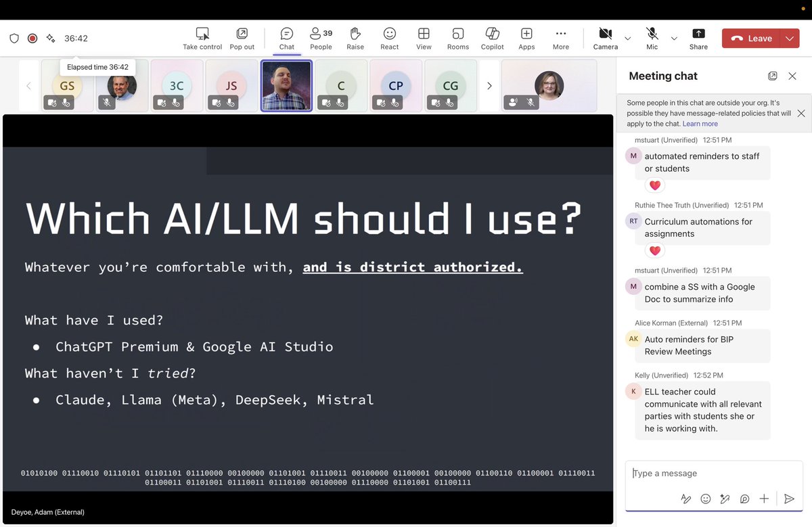Launch Copilot from the toolbar
Viewport: 812px width, 527px height.
pos(493,39)
